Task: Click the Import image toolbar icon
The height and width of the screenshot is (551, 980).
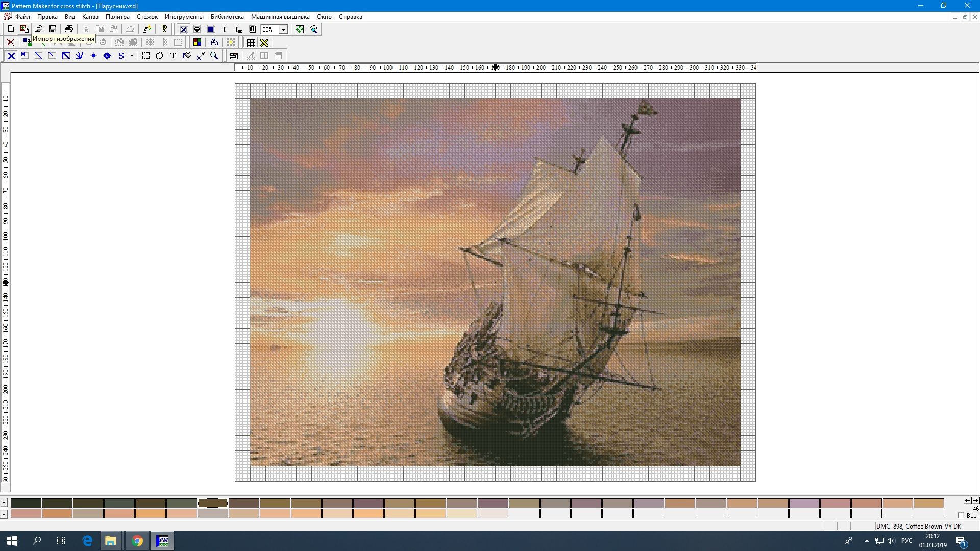Action: tap(24, 29)
